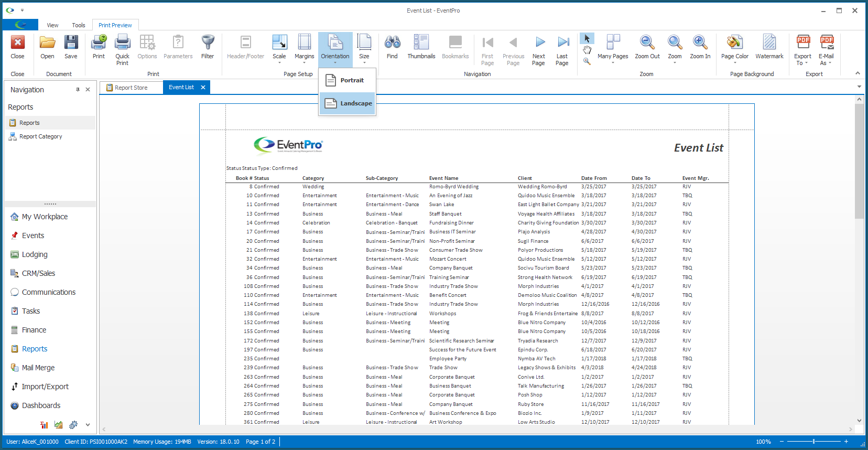This screenshot has height=450, width=868.
Task: Open the Lodging module
Action: tap(35, 254)
